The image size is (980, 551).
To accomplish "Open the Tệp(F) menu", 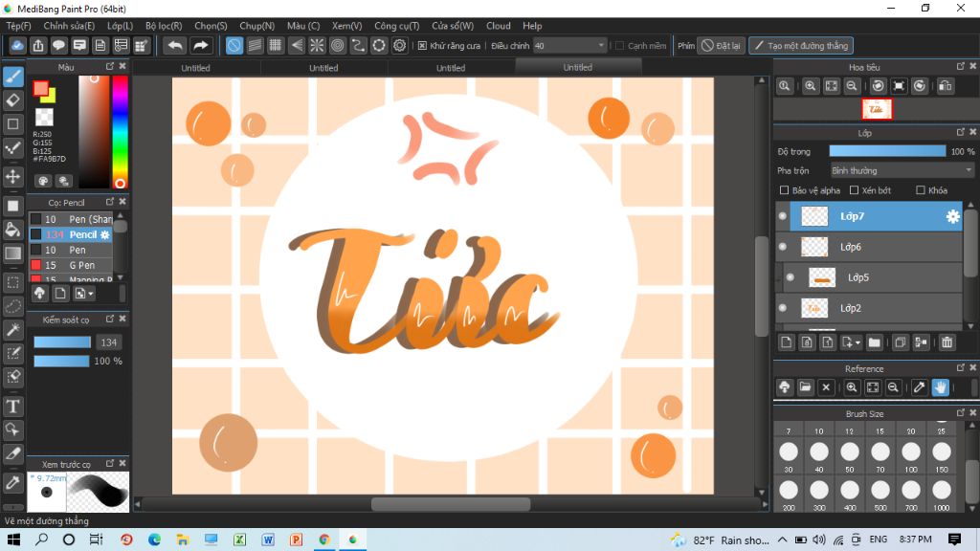I will 19,26.
